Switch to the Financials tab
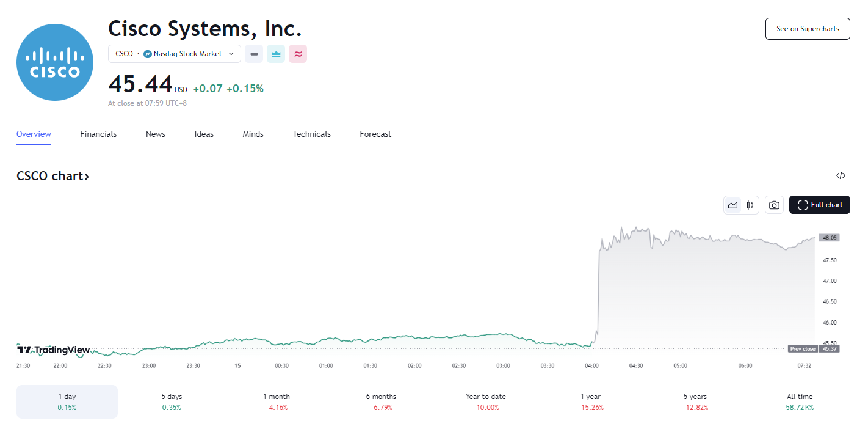868x429 pixels. coord(98,134)
